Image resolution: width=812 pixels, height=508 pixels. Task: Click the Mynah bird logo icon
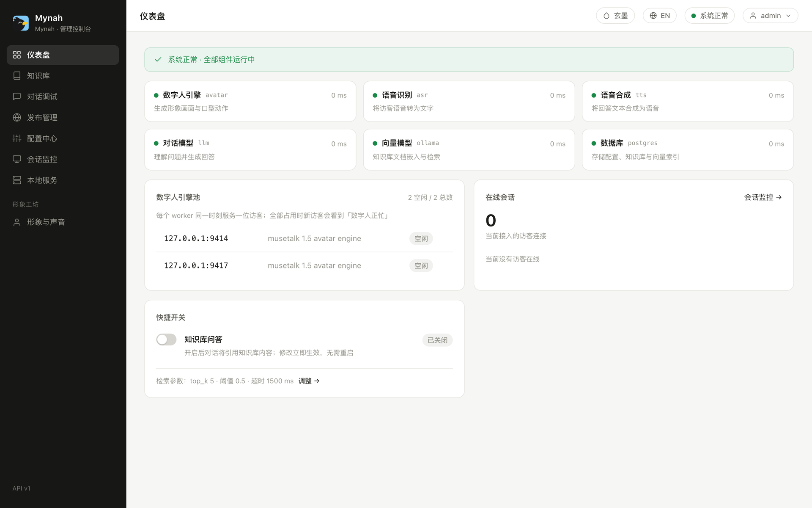pyautogui.click(x=21, y=23)
